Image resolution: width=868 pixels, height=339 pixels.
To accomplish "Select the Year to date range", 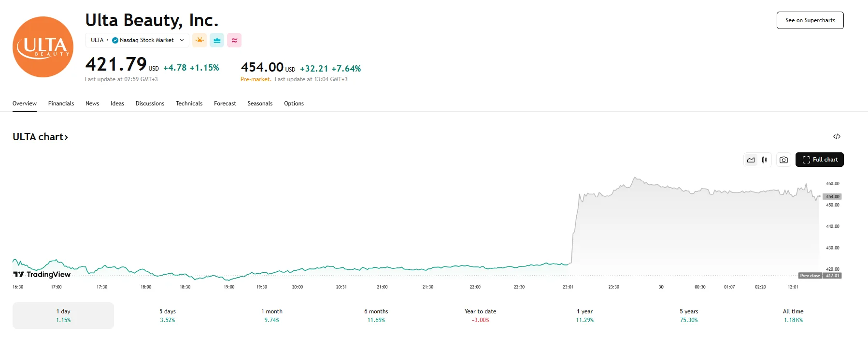I will pos(480,315).
